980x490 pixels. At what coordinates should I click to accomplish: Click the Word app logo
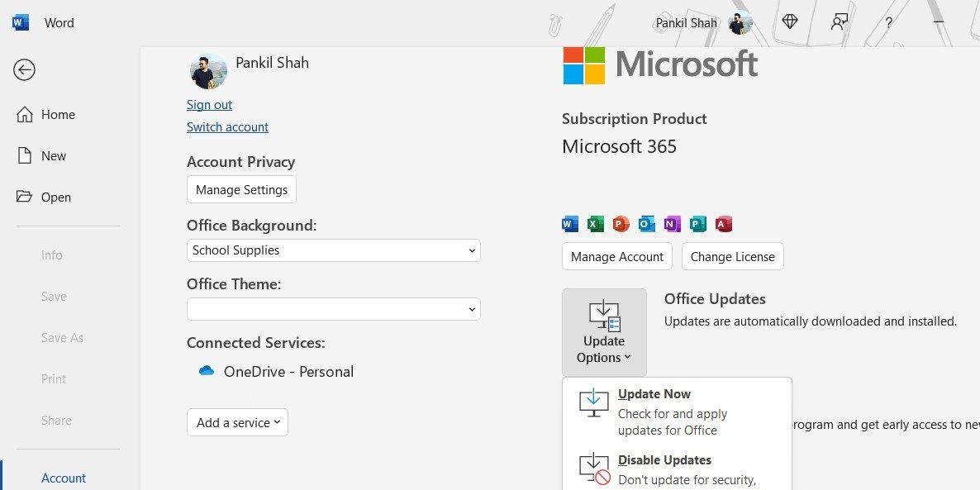click(x=21, y=22)
